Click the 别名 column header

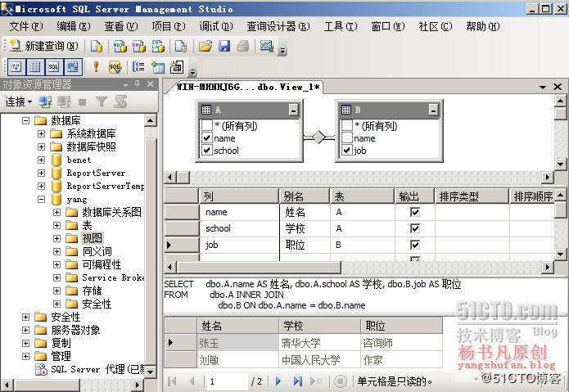click(x=304, y=196)
